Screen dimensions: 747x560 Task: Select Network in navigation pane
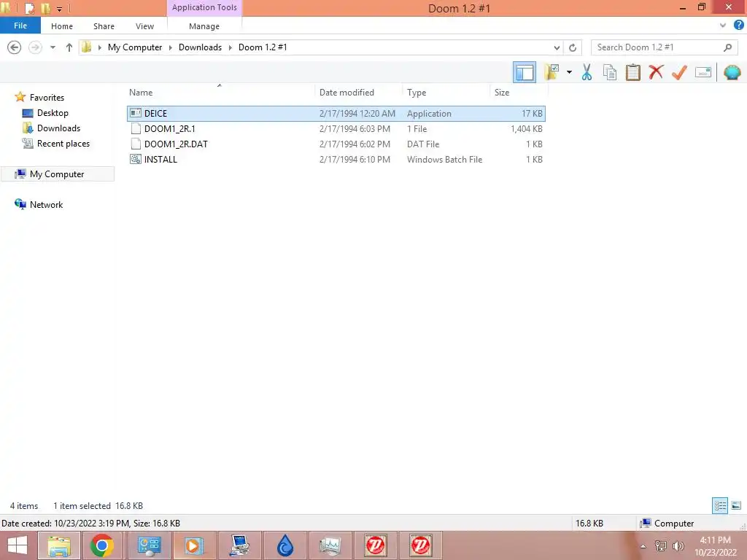pyautogui.click(x=46, y=205)
